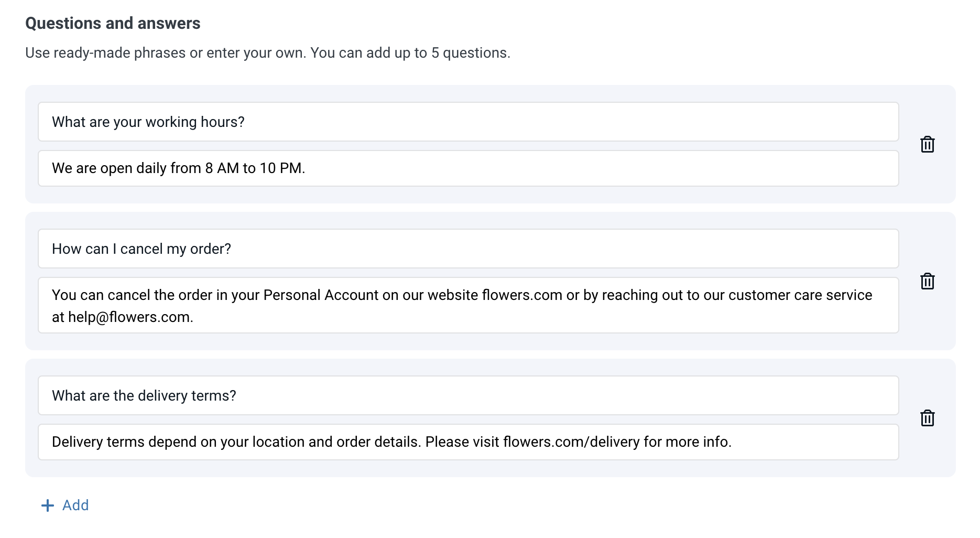Place cursor at 'flowers.com/delivery' in the answer

(571, 442)
